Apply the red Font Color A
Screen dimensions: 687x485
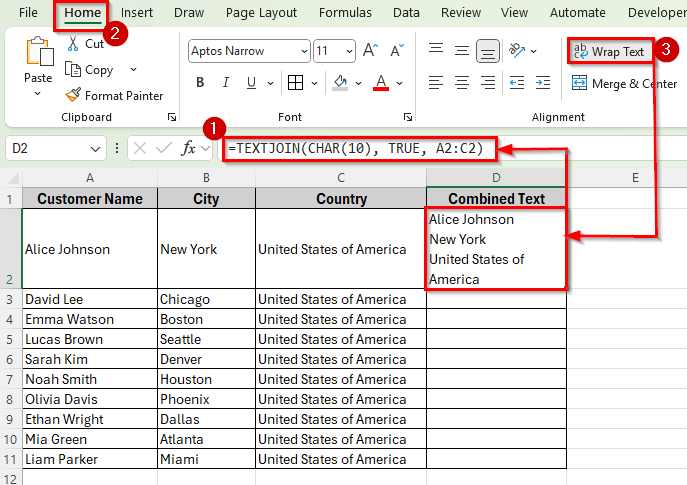(381, 82)
